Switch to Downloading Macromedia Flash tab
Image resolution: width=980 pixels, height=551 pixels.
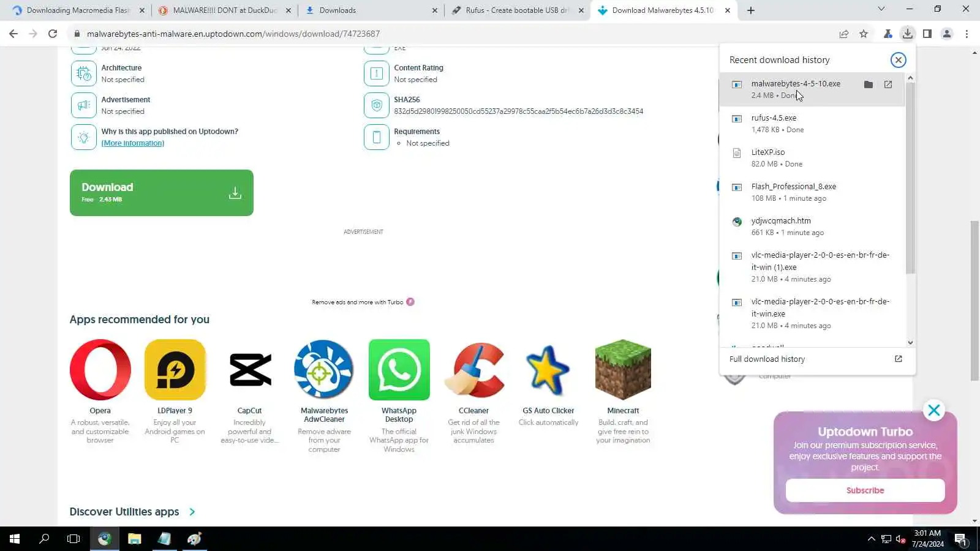[x=78, y=10]
